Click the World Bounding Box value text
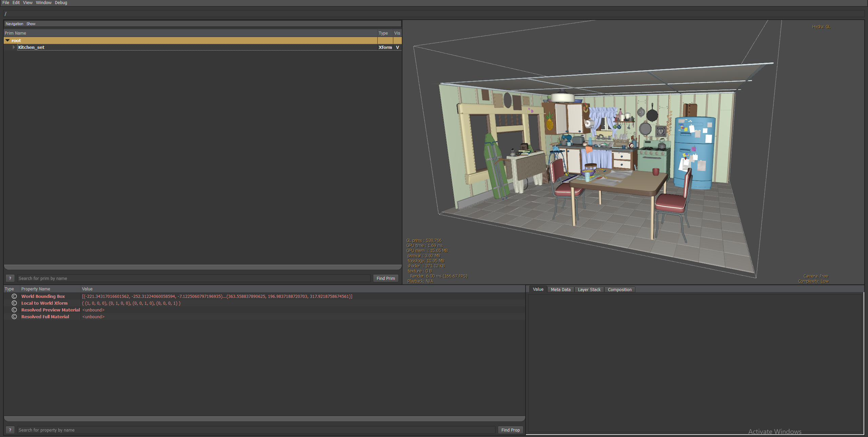Viewport: 868px width, 437px height. coord(217,296)
